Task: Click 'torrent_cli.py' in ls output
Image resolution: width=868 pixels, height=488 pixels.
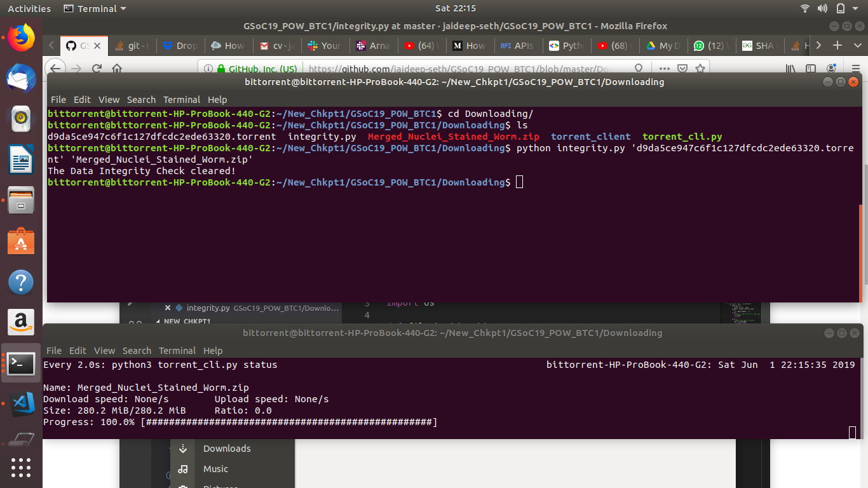Action: click(682, 137)
